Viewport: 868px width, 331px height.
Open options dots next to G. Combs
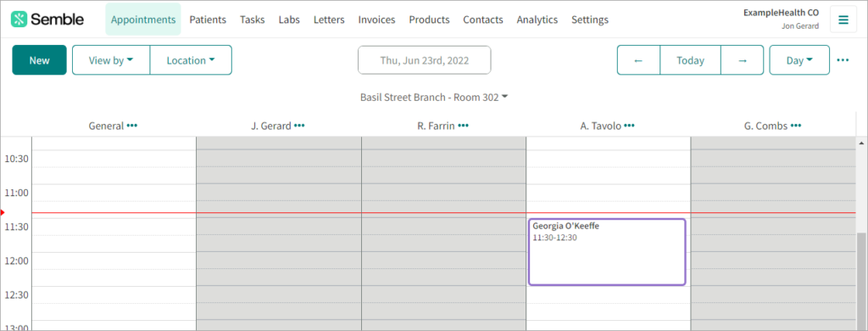click(x=796, y=126)
